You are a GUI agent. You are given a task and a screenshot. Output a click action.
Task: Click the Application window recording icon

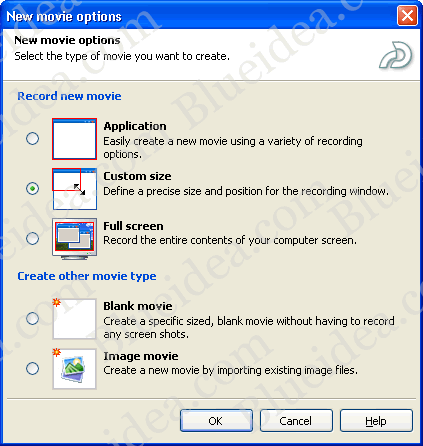coord(74,139)
